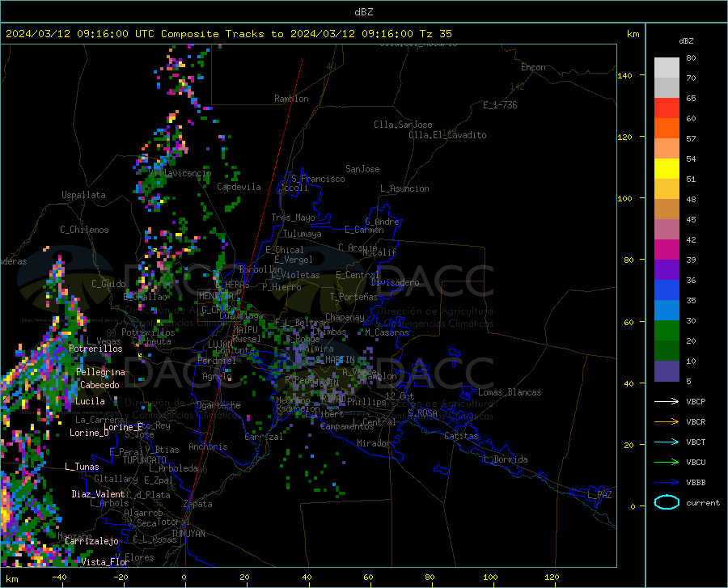
Task: Click the Cabecedo map label
Action: [x=99, y=385]
